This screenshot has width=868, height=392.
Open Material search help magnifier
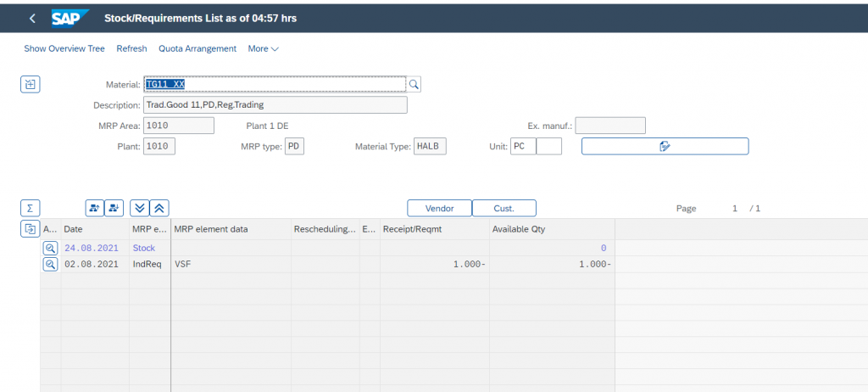tap(414, 84)
